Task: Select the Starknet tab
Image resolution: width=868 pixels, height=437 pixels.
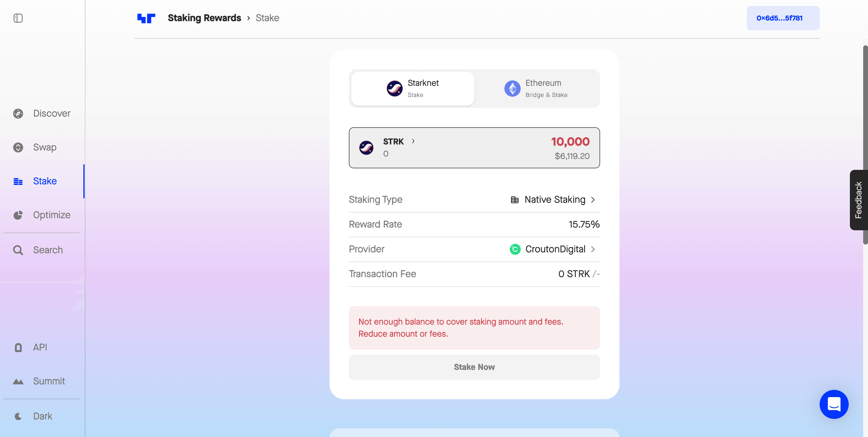Action: tap(412, 88)
